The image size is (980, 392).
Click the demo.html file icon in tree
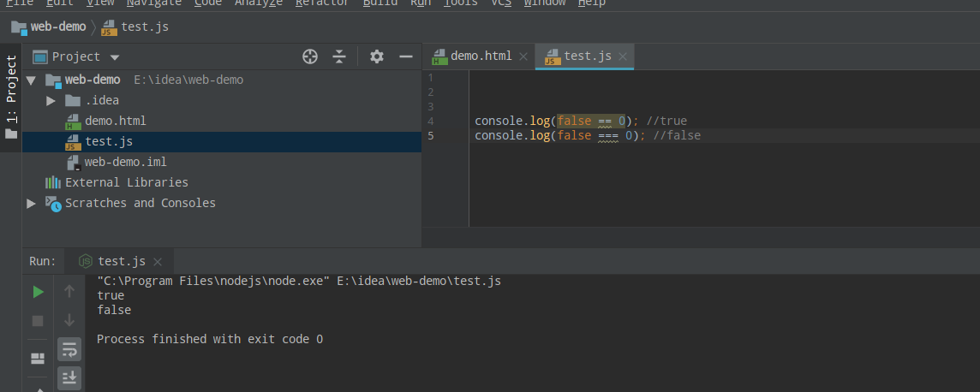[73, 122]
